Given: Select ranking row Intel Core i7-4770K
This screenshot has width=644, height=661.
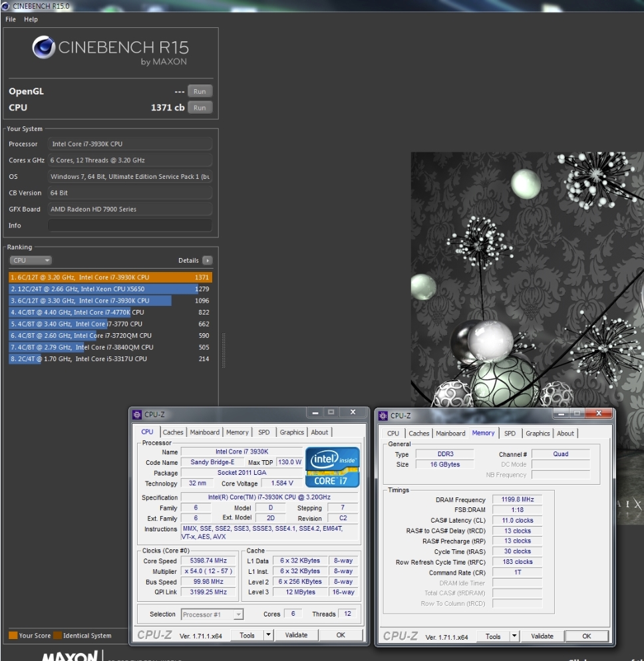Looking at the screenshot, I should click(x=110, y=312).
